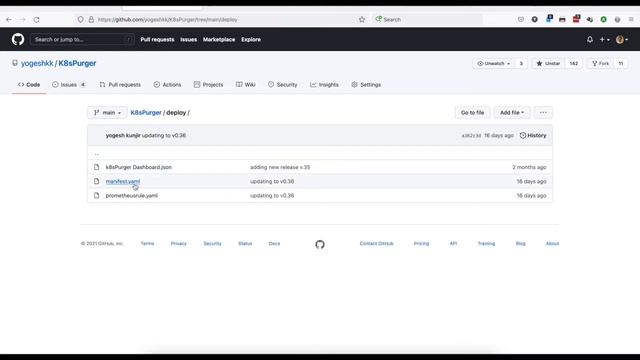Click Go to file button
Screen dimensions: 640x360
pos(472,113)
